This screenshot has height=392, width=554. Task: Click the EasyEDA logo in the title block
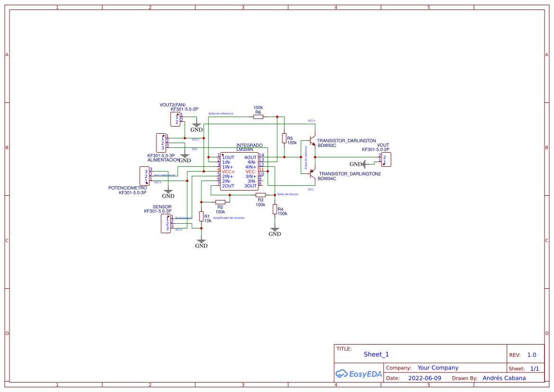[x=358, y=374]
